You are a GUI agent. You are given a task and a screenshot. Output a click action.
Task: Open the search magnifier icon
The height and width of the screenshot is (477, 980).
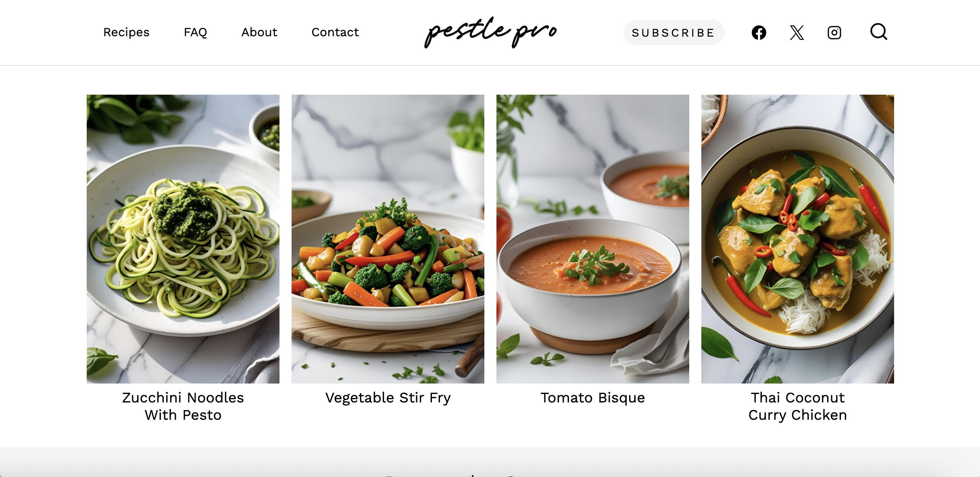tap(878, 31)
